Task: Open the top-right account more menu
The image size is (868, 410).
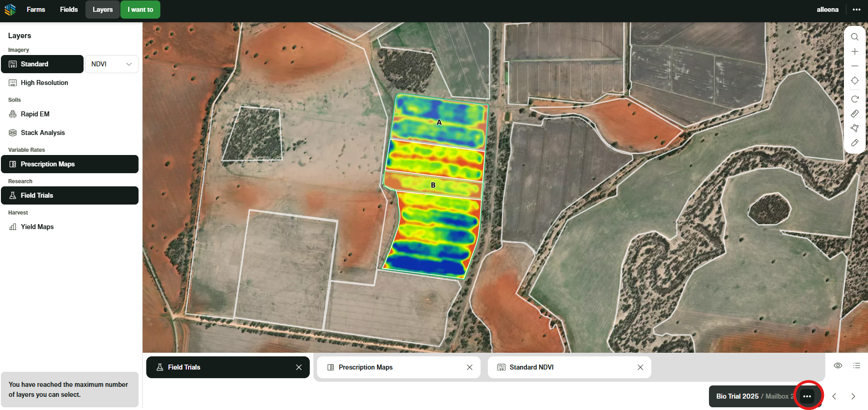Action: 857,10
